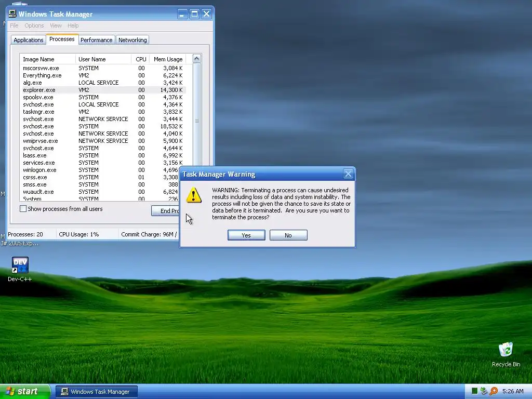Select the mscorsvw.exe process row
This screenshot has height=399, width=532.
(103, 68)
